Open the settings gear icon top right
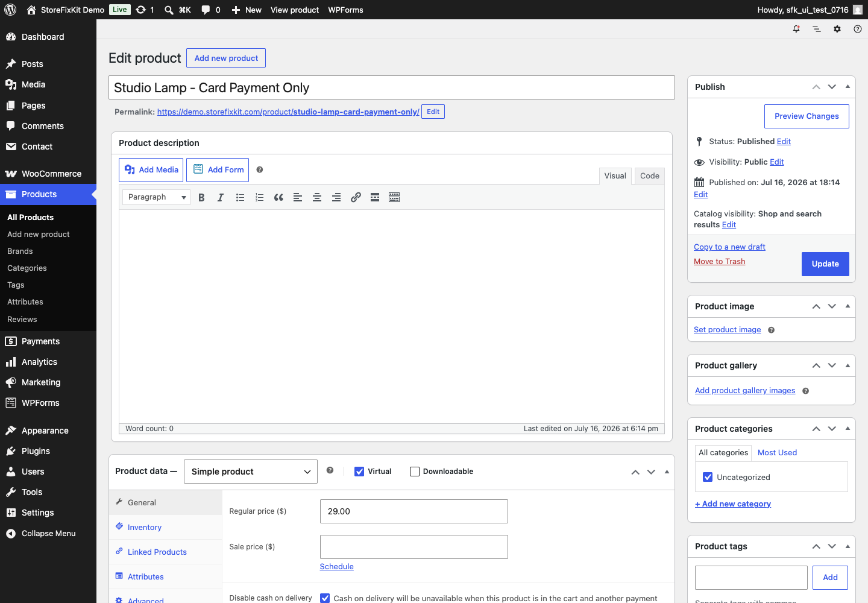Image resolution: width=868 pixels, height=603 pixels. click(837, 29)
